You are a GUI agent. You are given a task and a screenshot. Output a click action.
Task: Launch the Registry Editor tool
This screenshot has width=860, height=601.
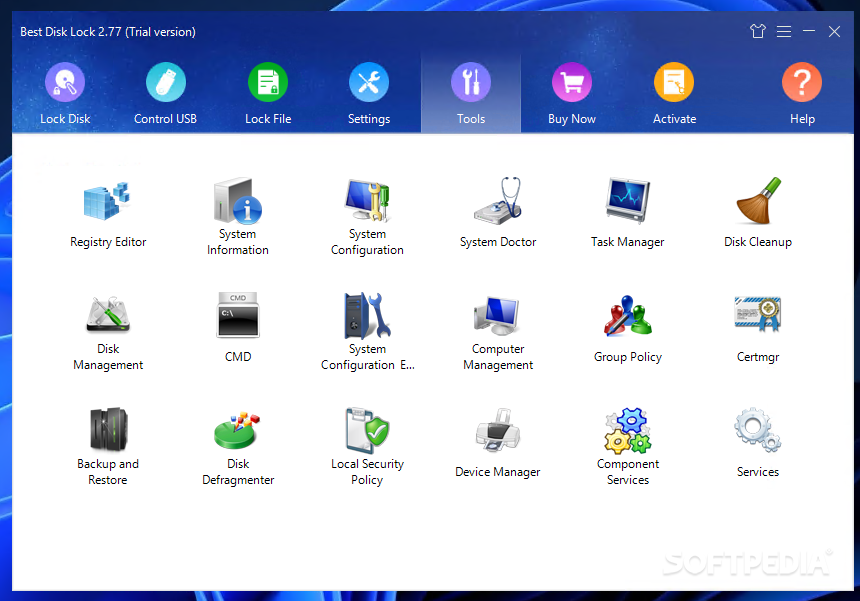pyautogui.click(x=108, y=214)
